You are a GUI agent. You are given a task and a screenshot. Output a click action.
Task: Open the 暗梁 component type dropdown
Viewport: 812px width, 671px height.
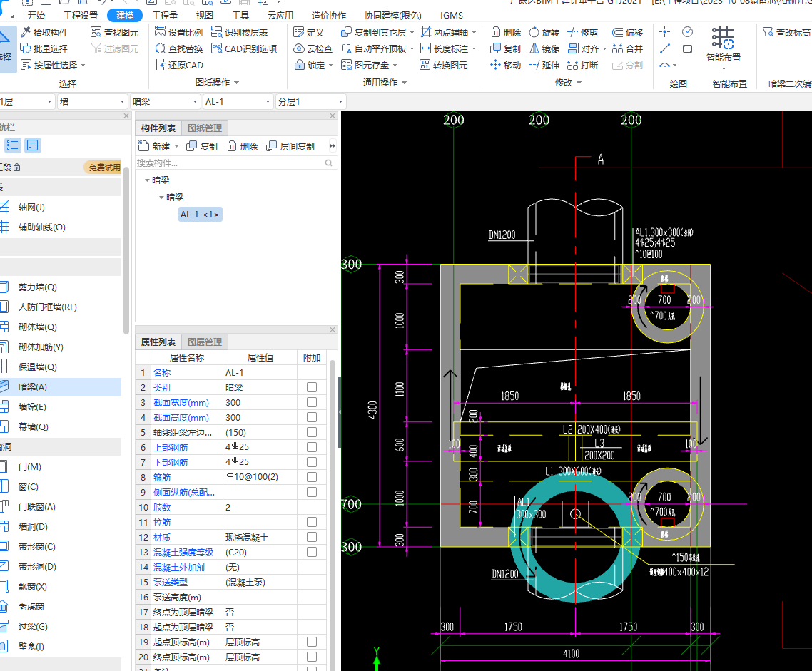[165, 101]
